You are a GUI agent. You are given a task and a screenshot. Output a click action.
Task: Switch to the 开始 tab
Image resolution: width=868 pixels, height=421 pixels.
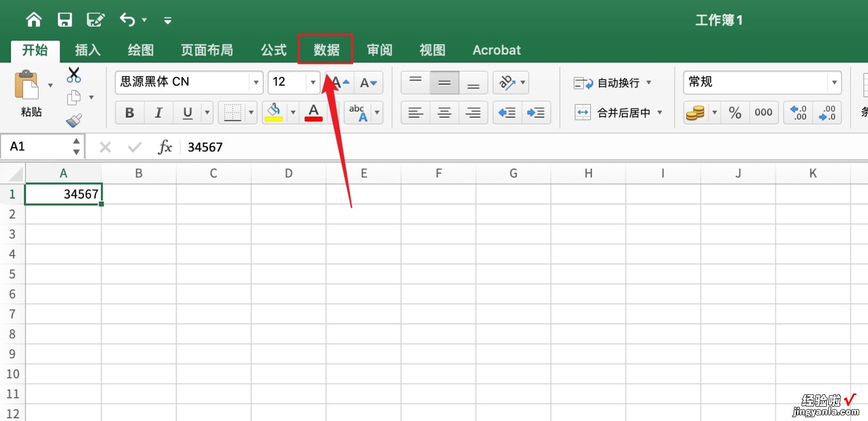pyautogui.click(x=35, y=50)
